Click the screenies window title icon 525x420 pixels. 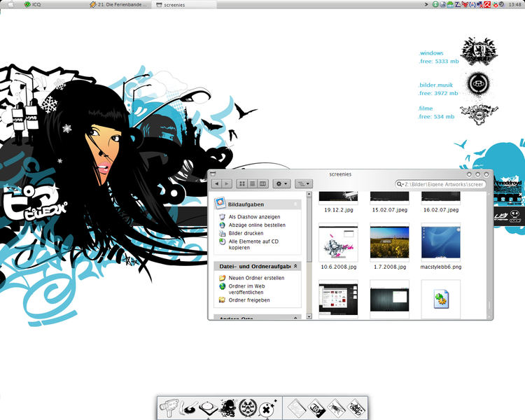[213, 174]
